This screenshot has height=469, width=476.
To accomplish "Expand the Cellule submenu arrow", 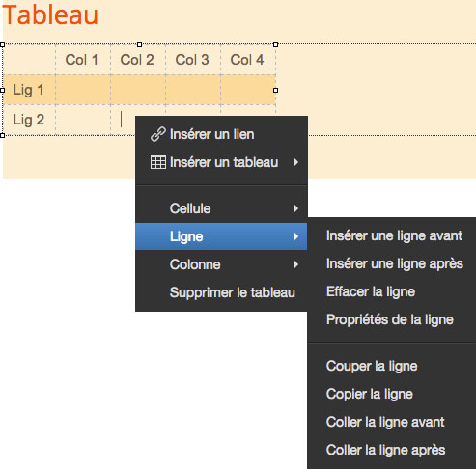I will click(296, 208).
